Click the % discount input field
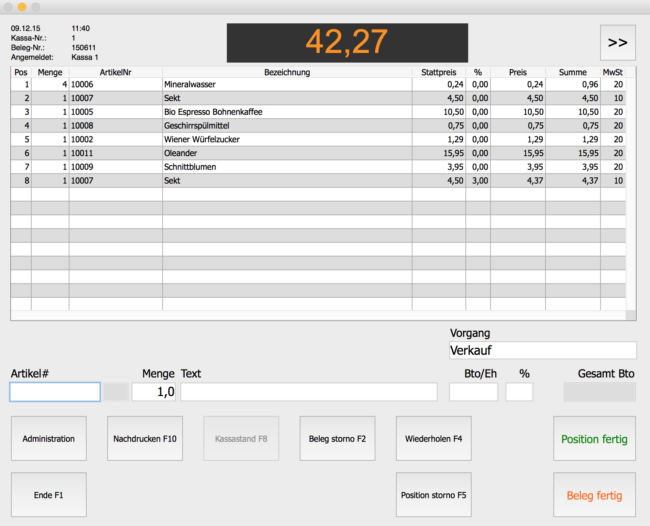 point(519,392)
